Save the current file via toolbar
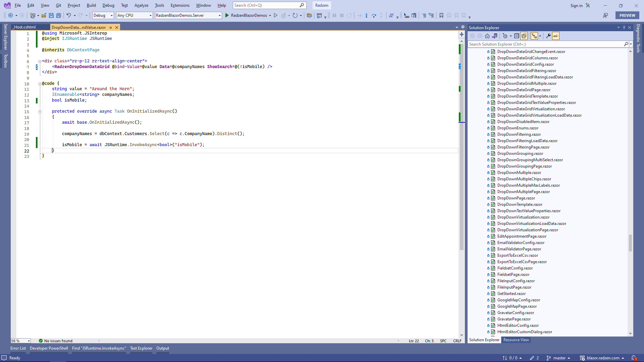The height and width of the screenshot is (362, 644). [x=51, y=15]
